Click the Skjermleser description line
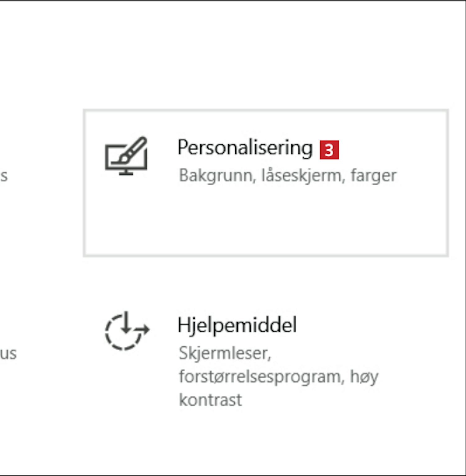466x476 pixels. [225, 354]
